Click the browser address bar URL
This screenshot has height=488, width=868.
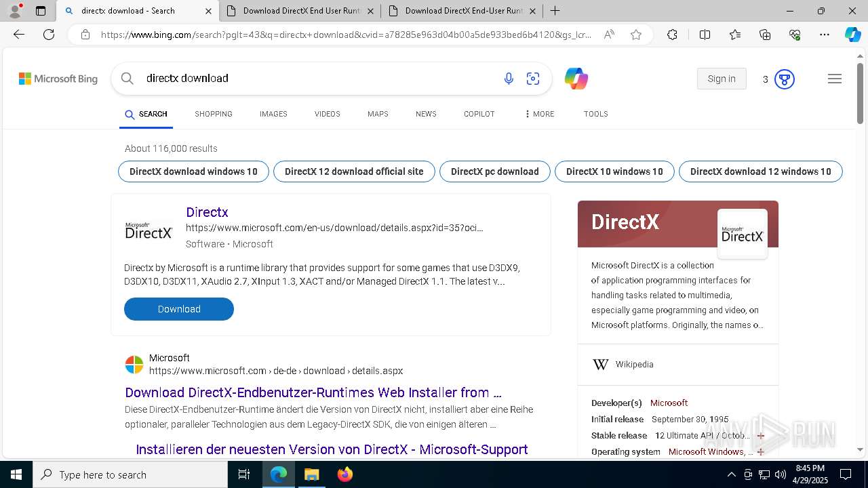(346, 35)
